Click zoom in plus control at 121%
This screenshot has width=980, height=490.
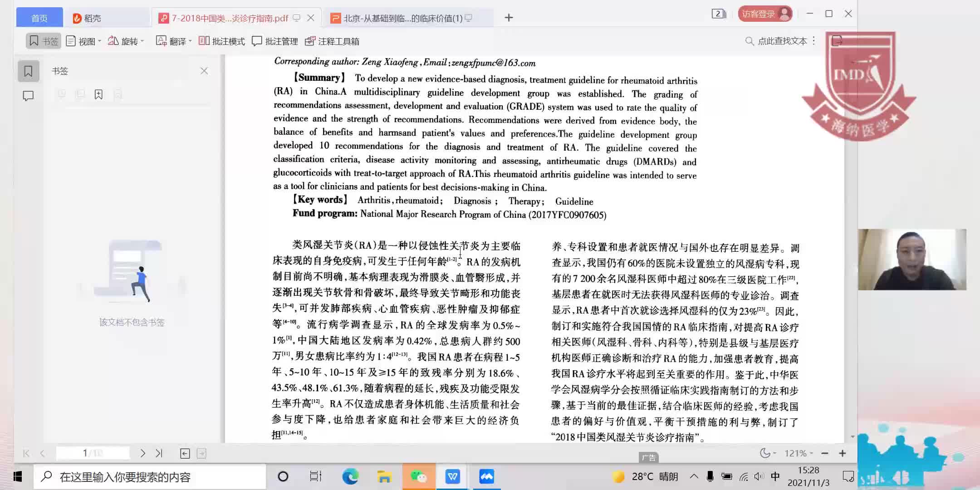(x=843, y=453)
